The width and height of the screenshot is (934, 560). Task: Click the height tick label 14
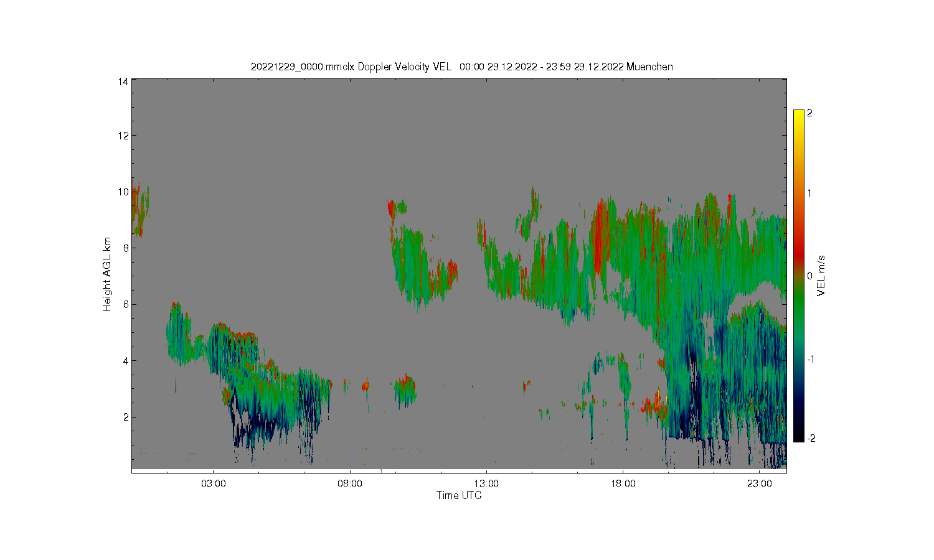123,82
